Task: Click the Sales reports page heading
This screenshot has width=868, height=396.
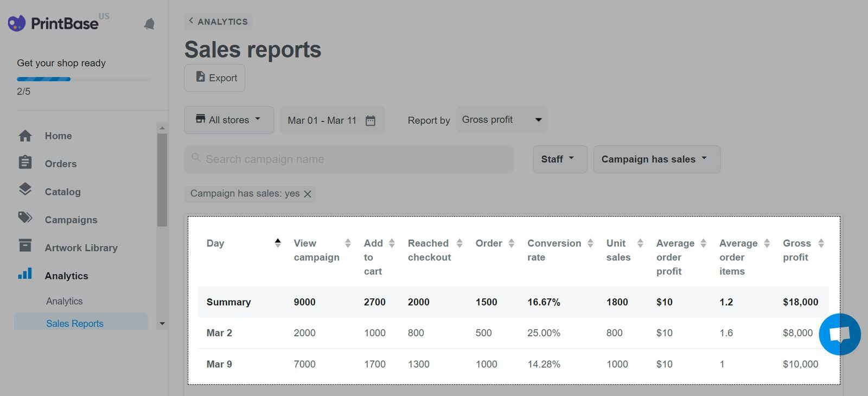Action: tap(253, 49)
